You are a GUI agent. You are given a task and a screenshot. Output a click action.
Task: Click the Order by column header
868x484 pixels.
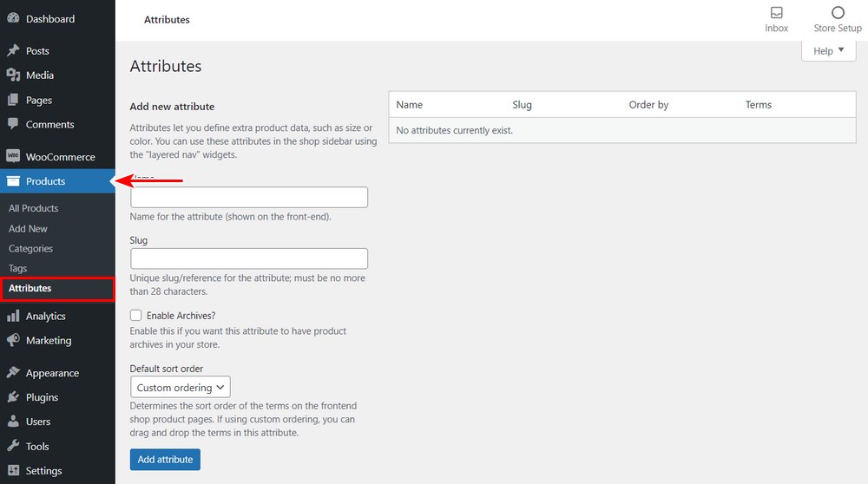648,105
